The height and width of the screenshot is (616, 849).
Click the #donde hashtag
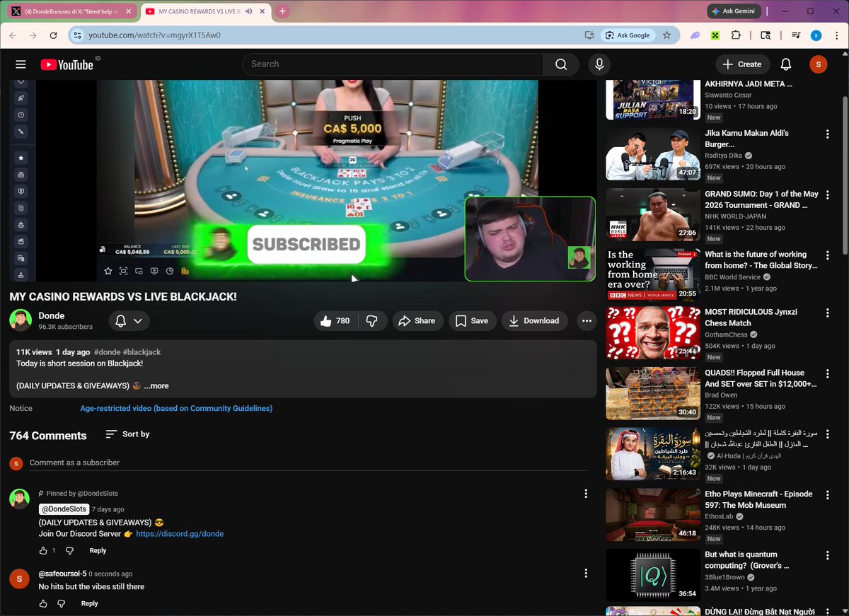(107, 352)
